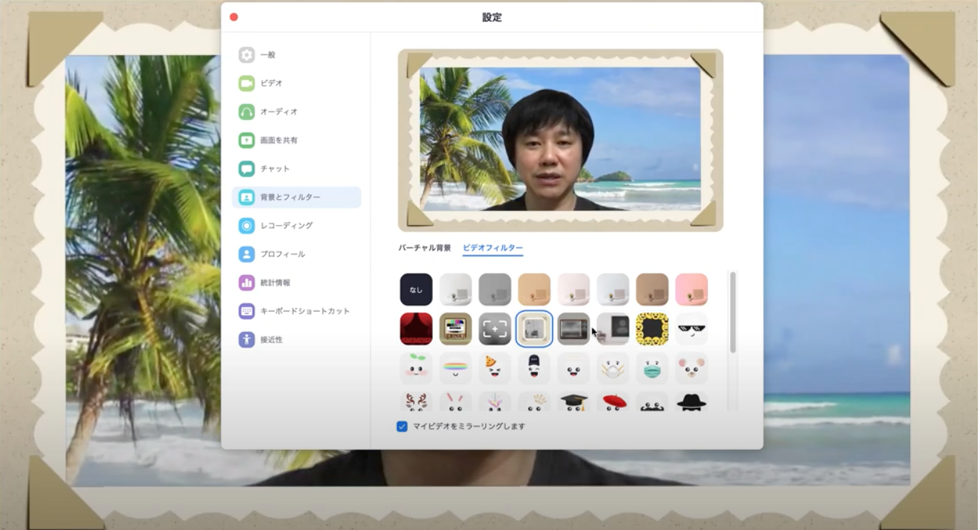Choose the black fedora hat filter

click(x=691, y=401)
